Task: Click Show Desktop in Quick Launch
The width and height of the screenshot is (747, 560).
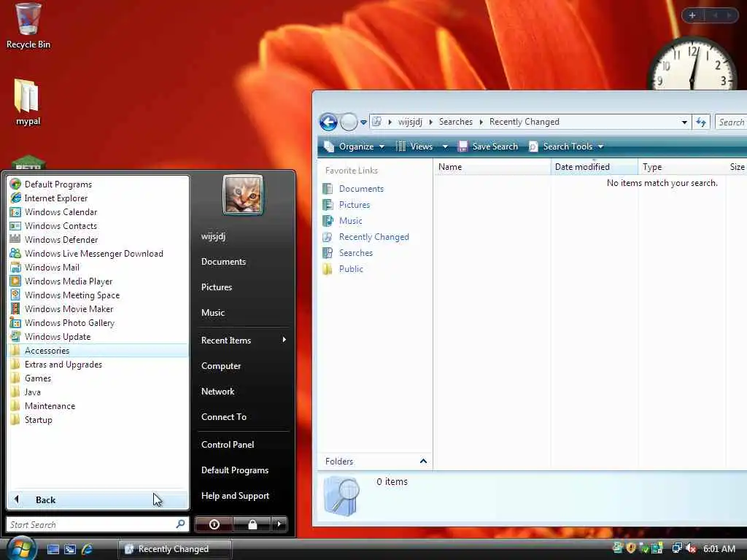Action: tap(53, 549)
